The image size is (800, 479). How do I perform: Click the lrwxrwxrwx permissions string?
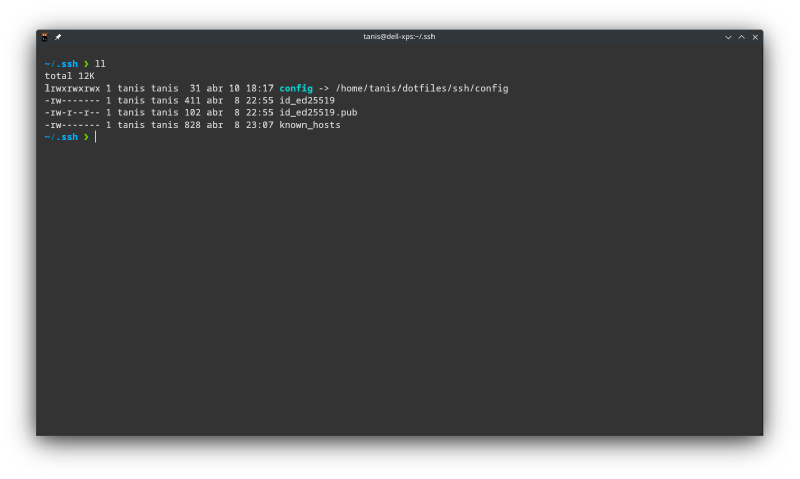point(72,88)
